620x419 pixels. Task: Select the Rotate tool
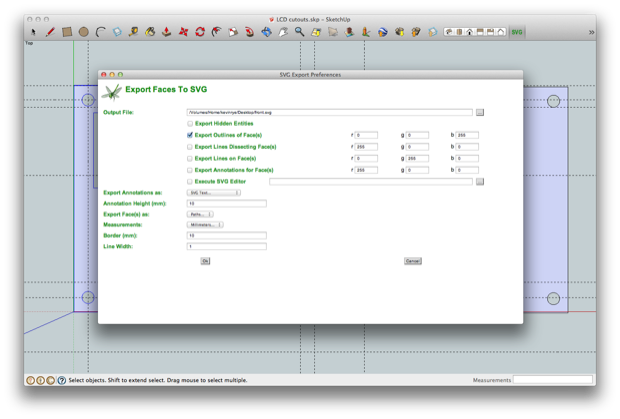(200, 32)
